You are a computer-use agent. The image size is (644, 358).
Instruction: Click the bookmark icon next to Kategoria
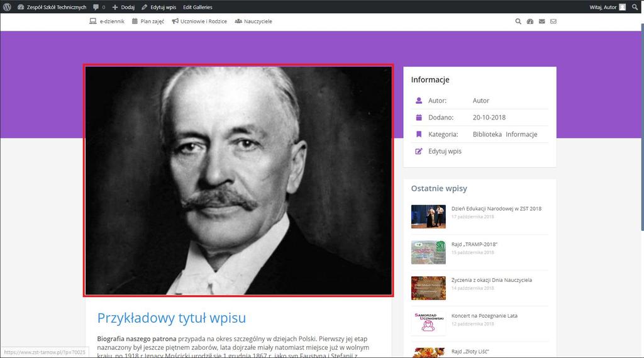pos(418,135)
